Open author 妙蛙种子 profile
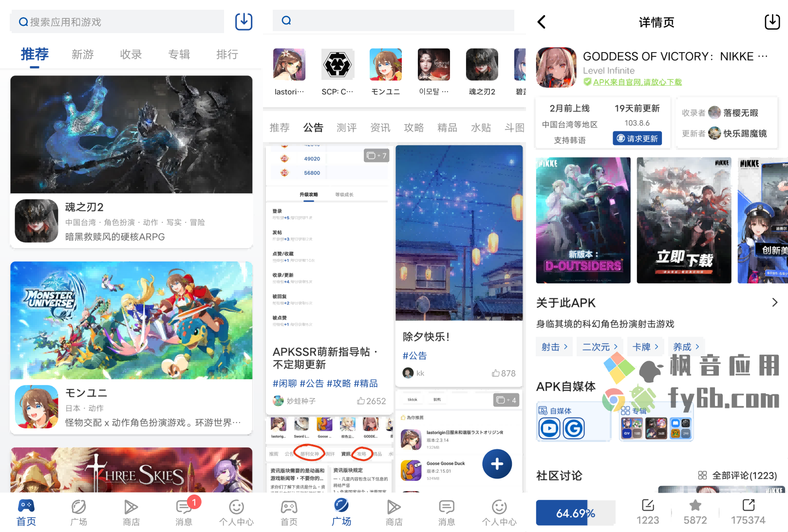This screenshot has width=788, height=532. (294, 401)
